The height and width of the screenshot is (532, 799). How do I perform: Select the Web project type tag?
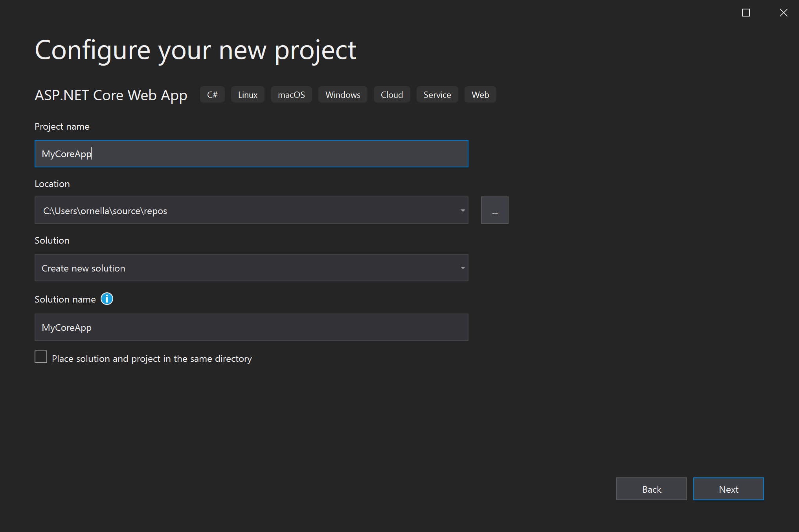(480, 94)
